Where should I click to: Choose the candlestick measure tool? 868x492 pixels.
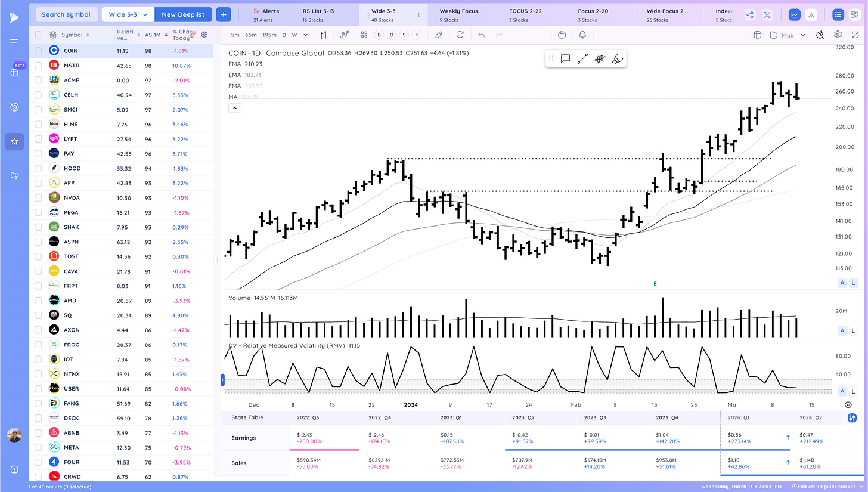click(x=600, y=58)
